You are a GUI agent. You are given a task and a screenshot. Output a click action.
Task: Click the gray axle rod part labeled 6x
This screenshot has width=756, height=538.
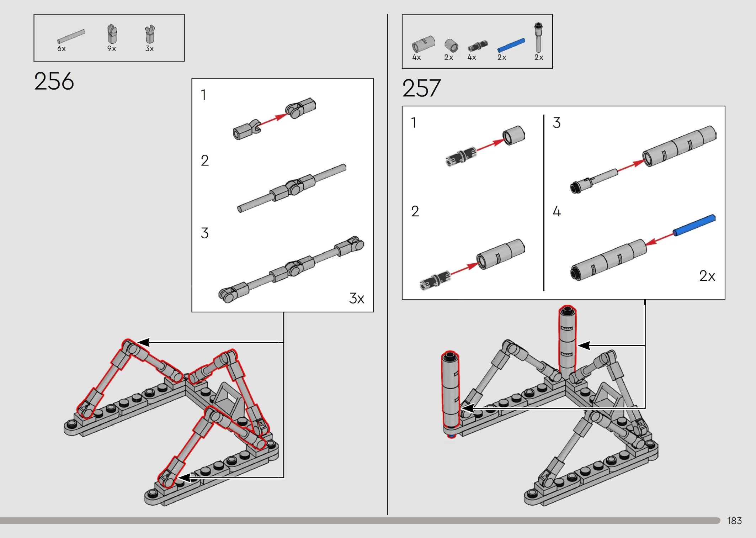click(71, 36)
